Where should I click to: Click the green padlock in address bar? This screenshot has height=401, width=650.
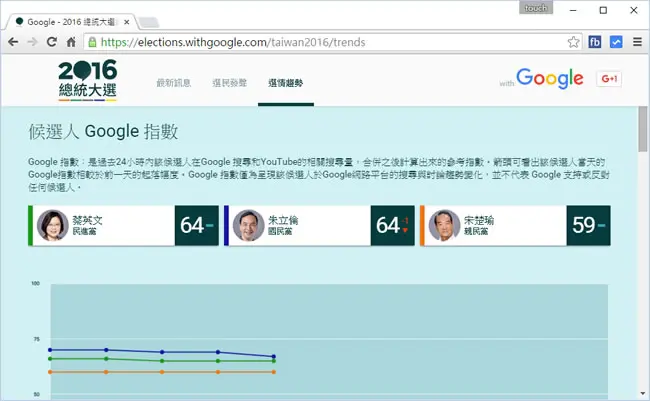pos(92,42)
